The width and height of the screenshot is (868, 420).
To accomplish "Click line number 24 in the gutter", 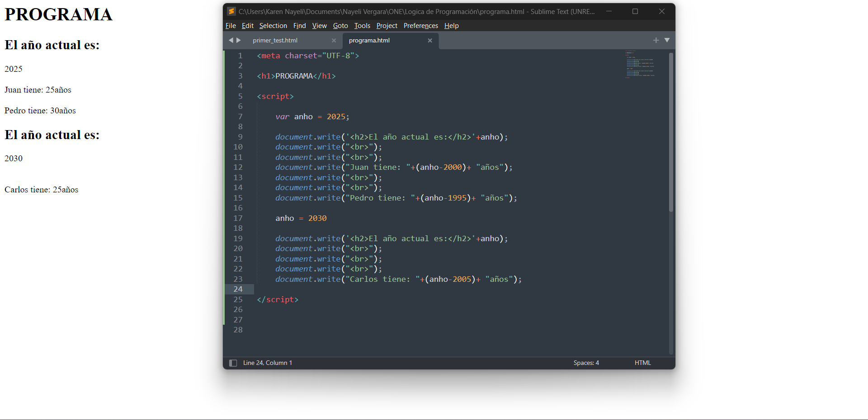I will 238,289.
